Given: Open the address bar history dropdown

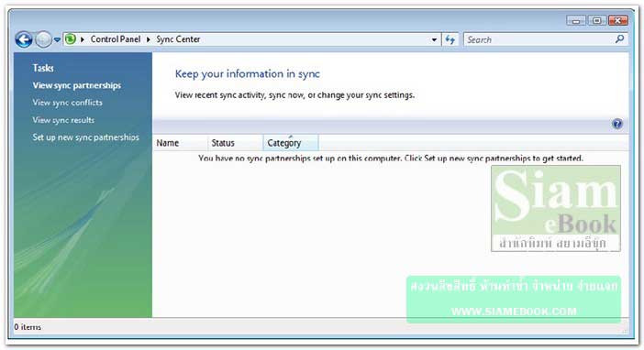Looking at the screenshot, I should point(434,39).
